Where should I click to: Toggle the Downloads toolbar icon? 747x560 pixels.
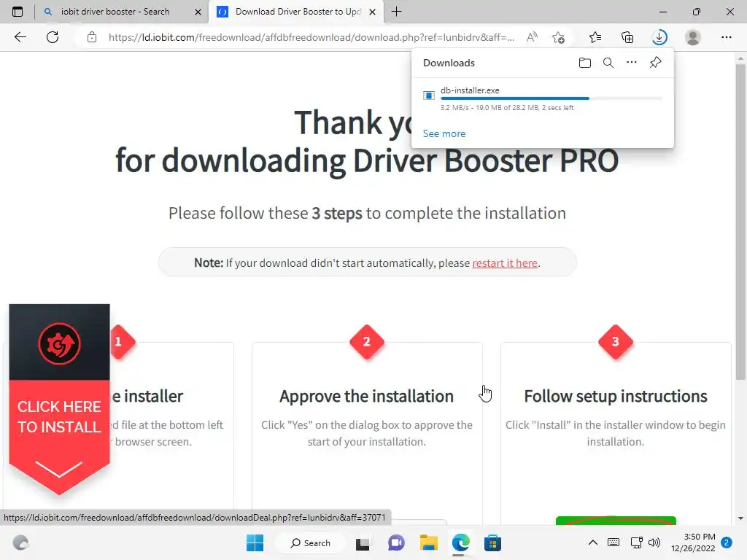pos(659,37)
